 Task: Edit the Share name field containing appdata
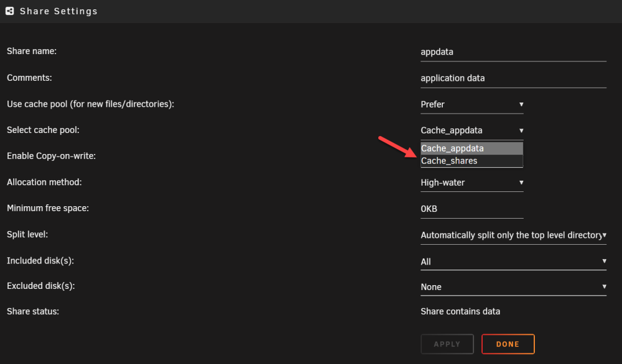(x=513, y=52)
